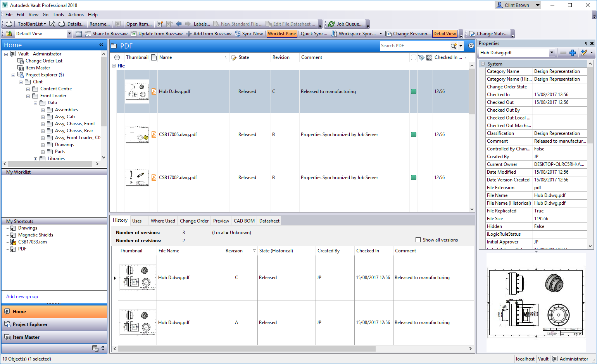The width and height of the screenshot is (597, 364).
Task: Click the Job Queue refresh icon
Action: [331, 24]
